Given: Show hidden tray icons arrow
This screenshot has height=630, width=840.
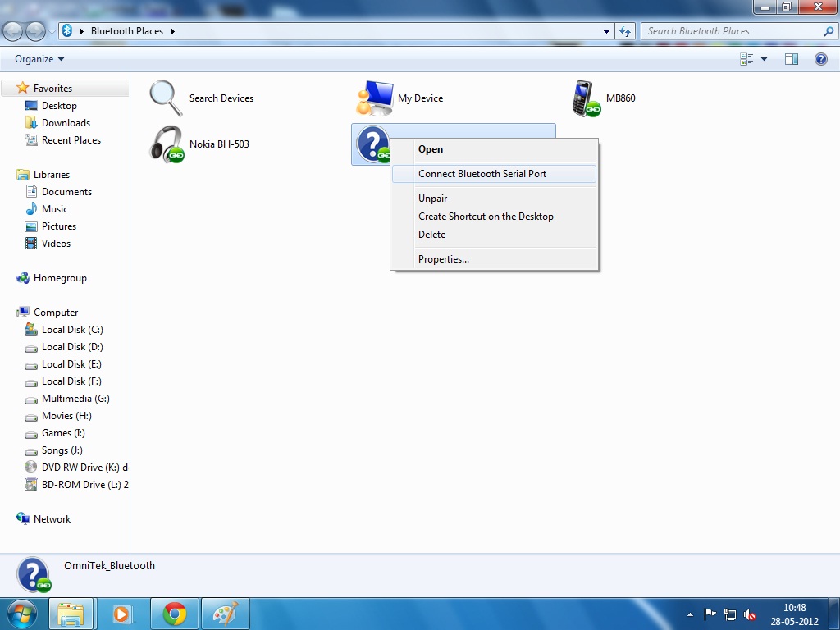Looking at the screenshot, I should point(690,614).
